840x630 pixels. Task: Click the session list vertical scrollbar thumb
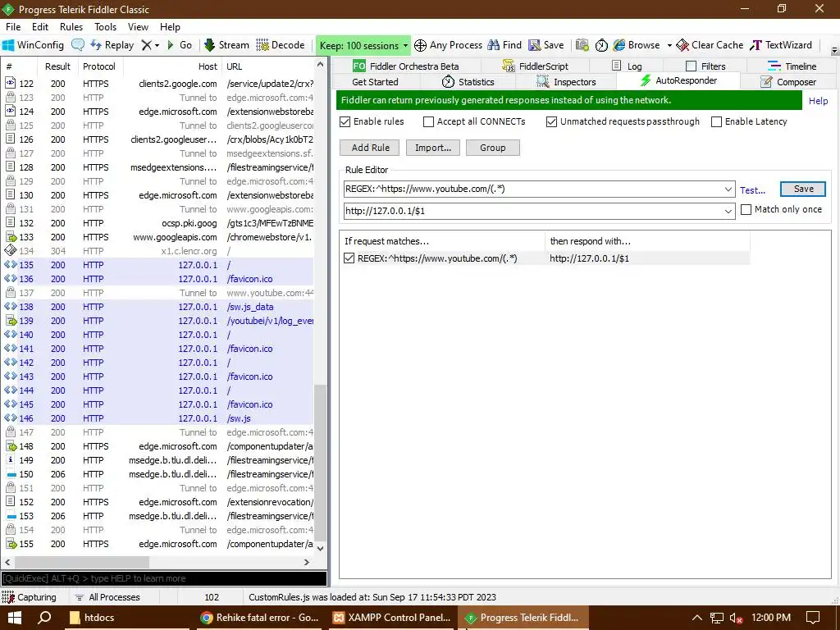click(x=321, y=463)
